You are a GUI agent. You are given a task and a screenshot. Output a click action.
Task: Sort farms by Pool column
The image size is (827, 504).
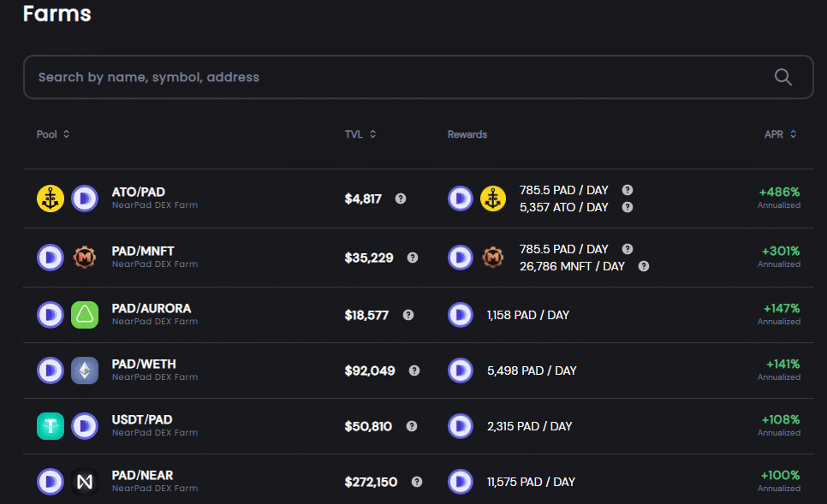[x=53, y=134]
